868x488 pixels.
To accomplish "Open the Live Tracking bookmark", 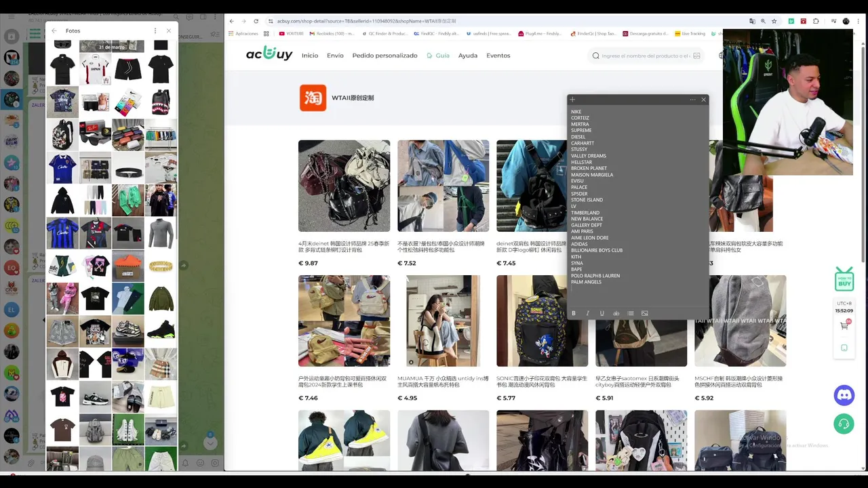I will pos(690,33).
